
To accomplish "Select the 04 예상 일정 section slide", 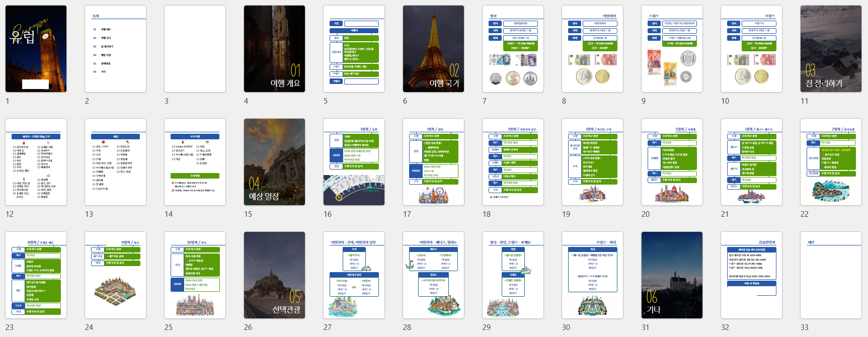I will click(x=274, y=162).
